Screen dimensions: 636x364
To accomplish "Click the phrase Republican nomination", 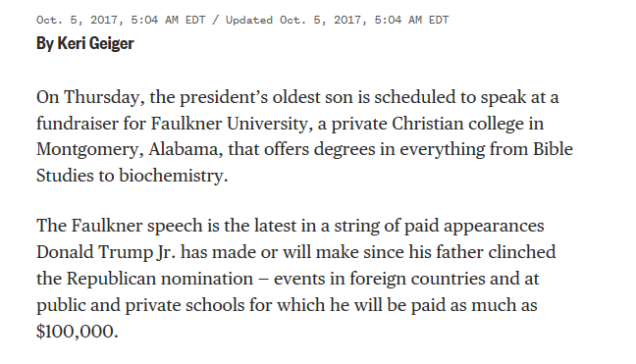I will (x=160, y=279).
